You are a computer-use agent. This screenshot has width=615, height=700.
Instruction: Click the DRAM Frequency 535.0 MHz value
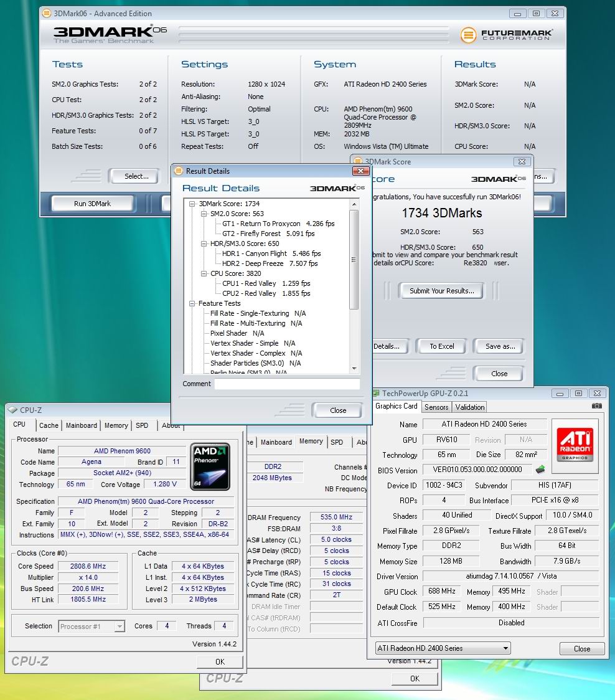click(x=336, y=518)
